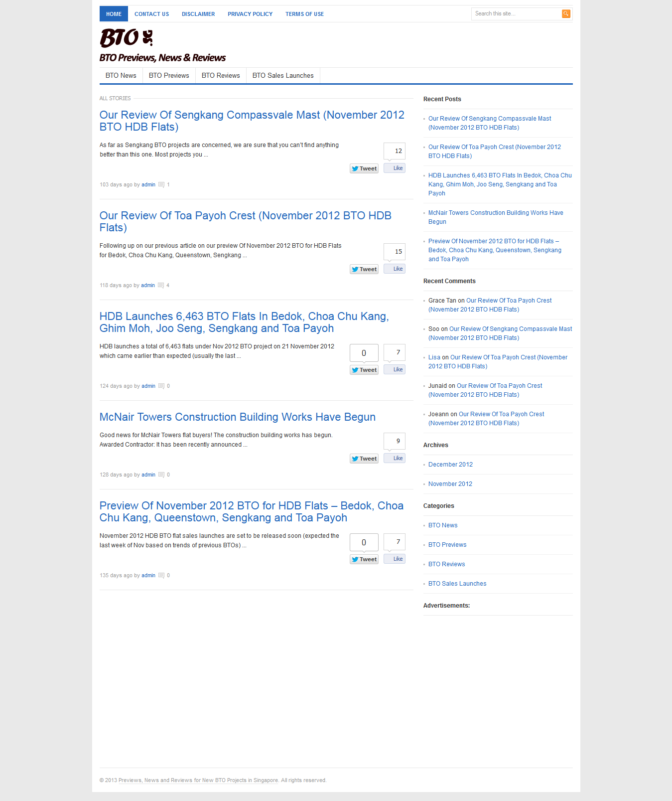This screenshot has height=801, width=672.
Task: Click comment count 4 on Toa Payoh post
Action: tap(168, 286)
